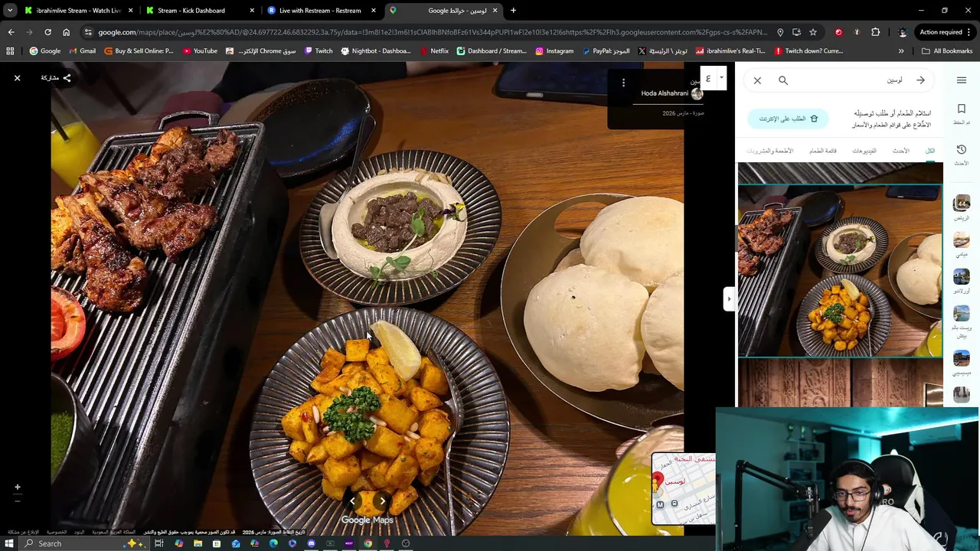
Task: Open the mini map thumbnail showing لوسين pin
Action: pos(683,488)
